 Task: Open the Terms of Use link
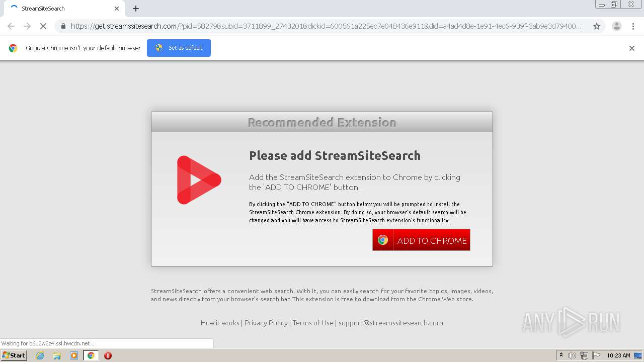tap(313, 323)
